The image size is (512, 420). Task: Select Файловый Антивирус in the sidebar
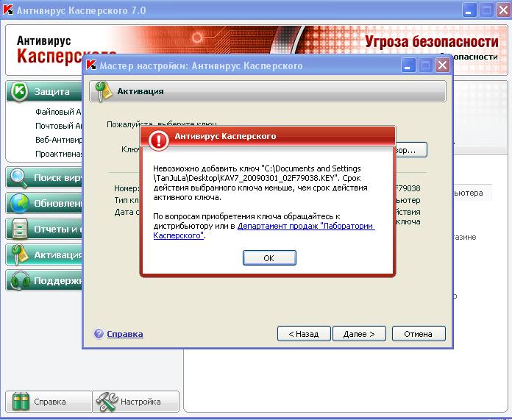58,112
